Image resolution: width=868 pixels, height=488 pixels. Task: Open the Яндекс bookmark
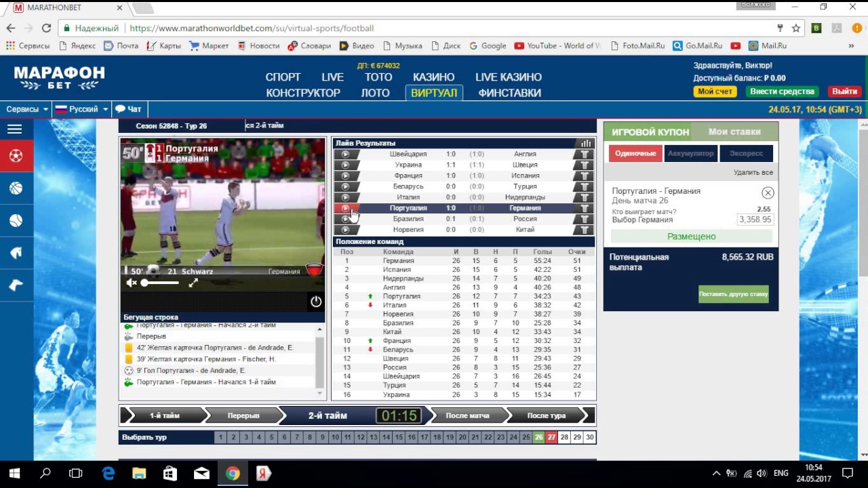coord(77,46)
